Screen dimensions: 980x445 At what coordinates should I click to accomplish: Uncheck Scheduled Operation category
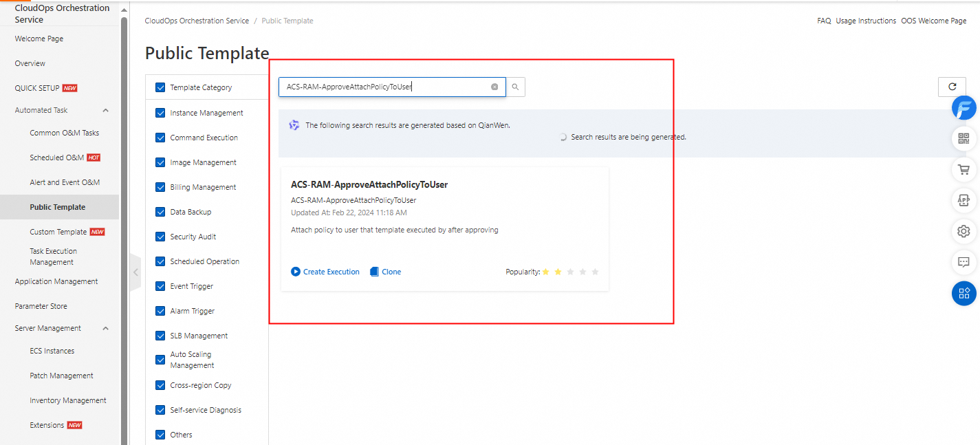(160, 261)
